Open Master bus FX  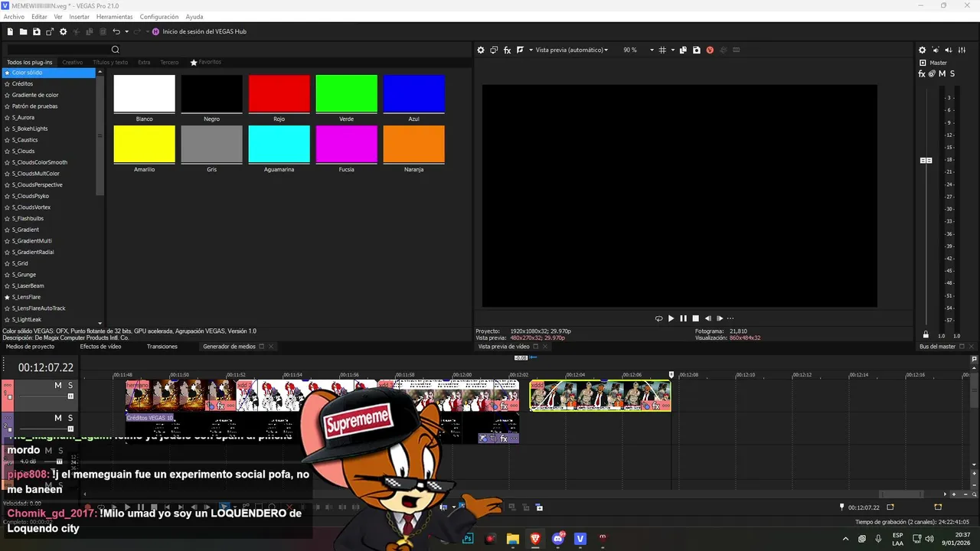pyautogui.click(x=922, y=73)
